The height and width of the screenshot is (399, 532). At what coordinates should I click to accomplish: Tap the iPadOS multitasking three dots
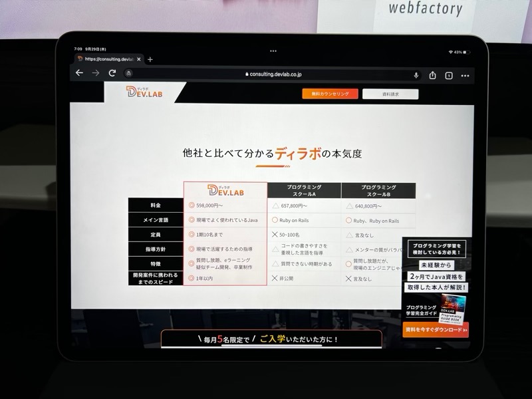273,51
